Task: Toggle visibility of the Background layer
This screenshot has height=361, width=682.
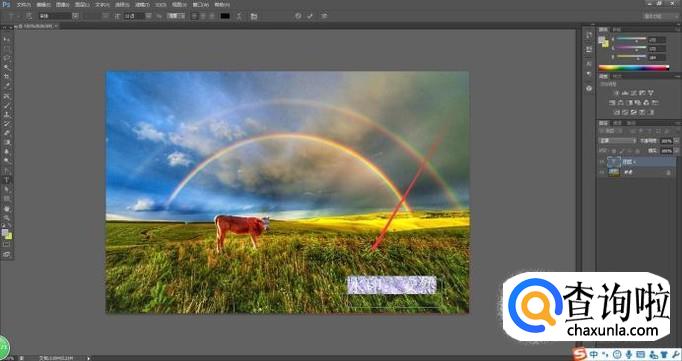Action: point(602,173)
